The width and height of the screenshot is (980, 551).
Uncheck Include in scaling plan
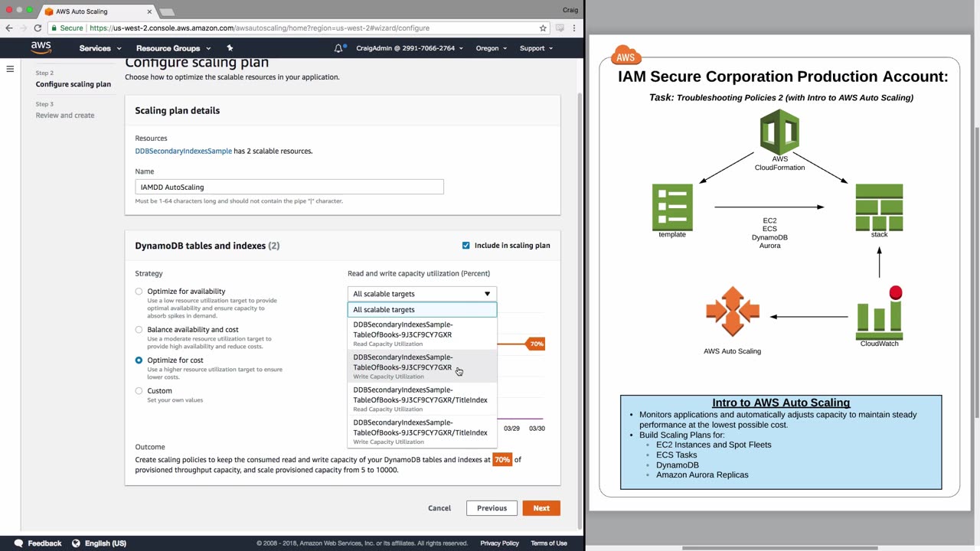[465, 246]
